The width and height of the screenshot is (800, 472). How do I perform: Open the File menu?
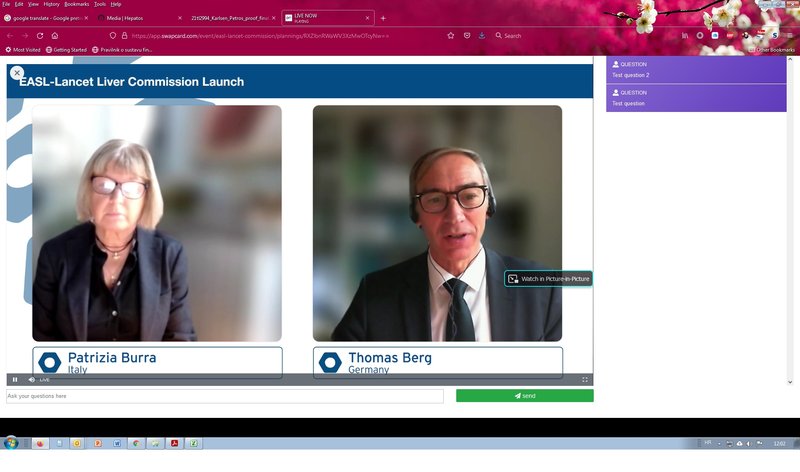(x=6, y=4)
